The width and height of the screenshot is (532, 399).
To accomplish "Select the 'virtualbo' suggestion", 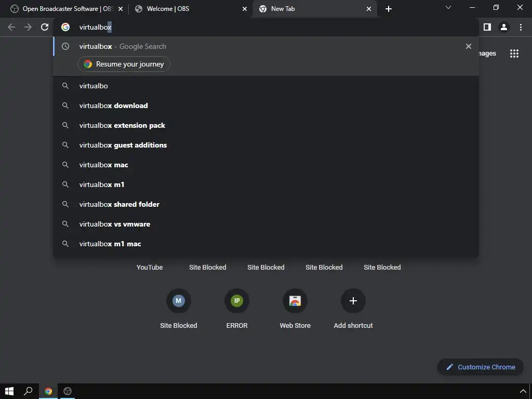I will click(x=266, y=86).
